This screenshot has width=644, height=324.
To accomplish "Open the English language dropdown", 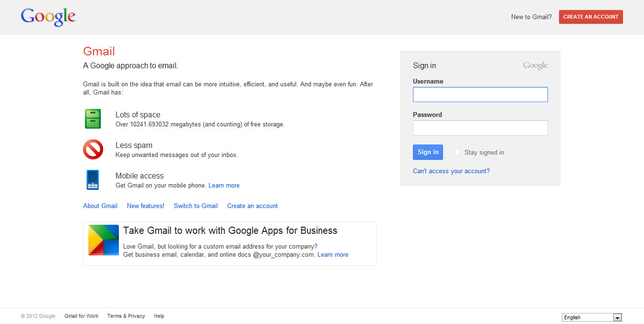I will click(592, 317).
